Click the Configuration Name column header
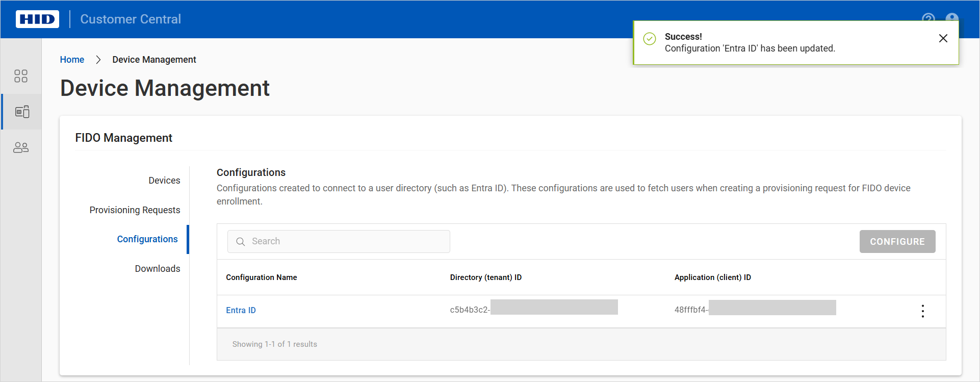The height and width of the screenshot is (382, 980). coord(261,277)
